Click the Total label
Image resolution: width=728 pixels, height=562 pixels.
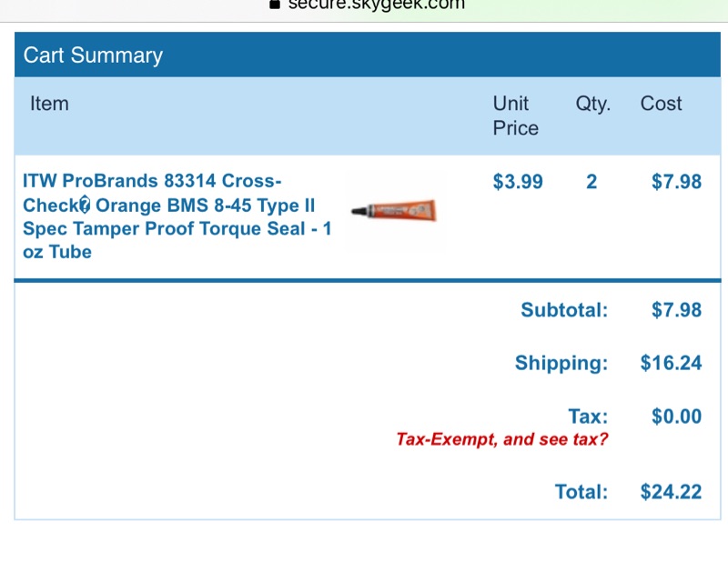(x=581, y=492)
